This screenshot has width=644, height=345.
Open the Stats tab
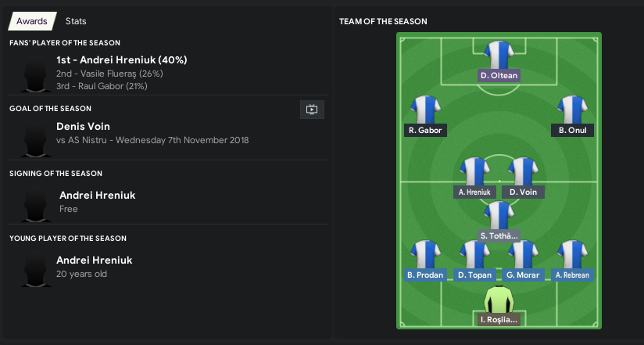pos(76,21)
